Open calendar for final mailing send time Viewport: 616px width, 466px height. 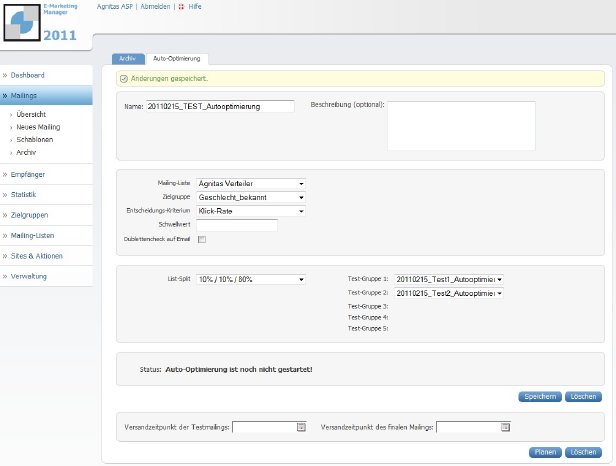coord(506,427)
